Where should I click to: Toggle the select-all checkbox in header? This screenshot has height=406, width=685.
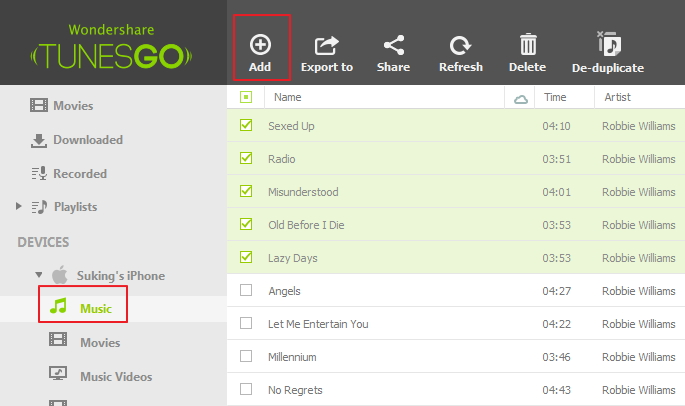246,97
